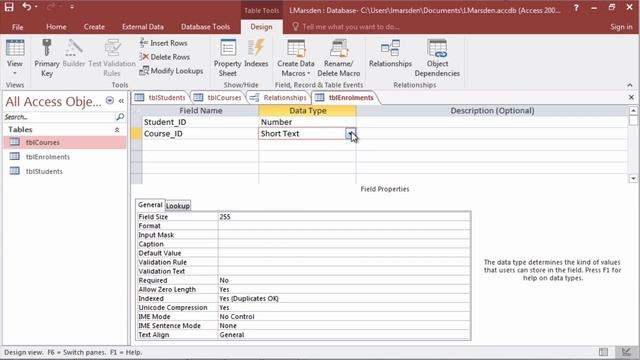Click the Number data type cell
The height and width of the screenshot is (360, 640).
(307, 122)
